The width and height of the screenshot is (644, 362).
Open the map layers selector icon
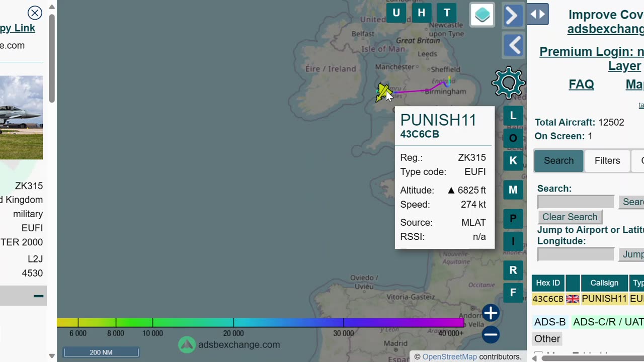pyautogui.click(x=482, y=15)
